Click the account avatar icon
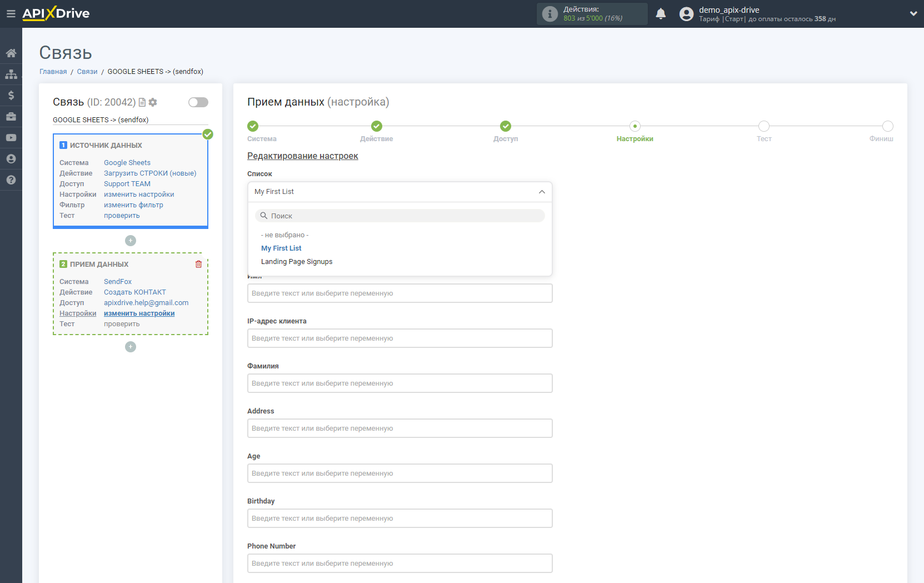The image size is (924, 583). point(687,14)
